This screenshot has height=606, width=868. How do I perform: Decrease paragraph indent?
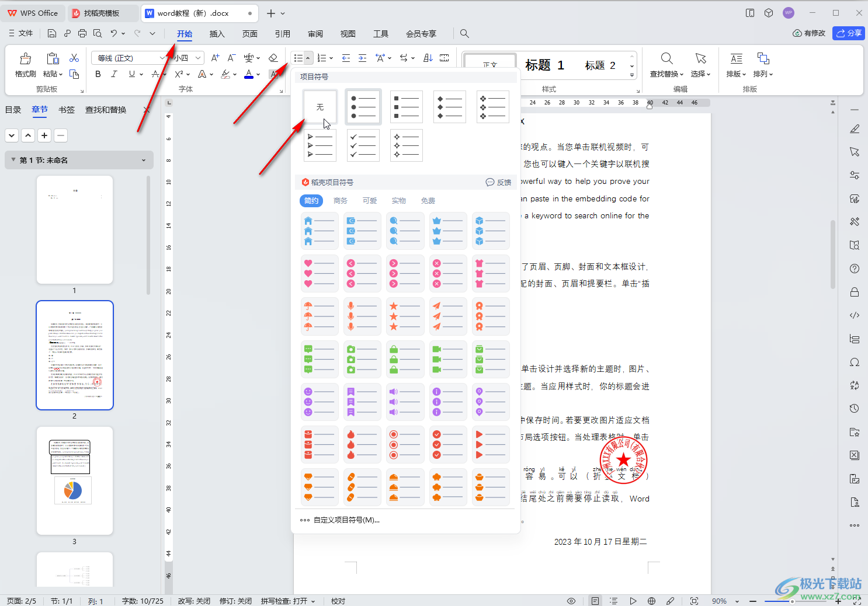tap(346, 58)
